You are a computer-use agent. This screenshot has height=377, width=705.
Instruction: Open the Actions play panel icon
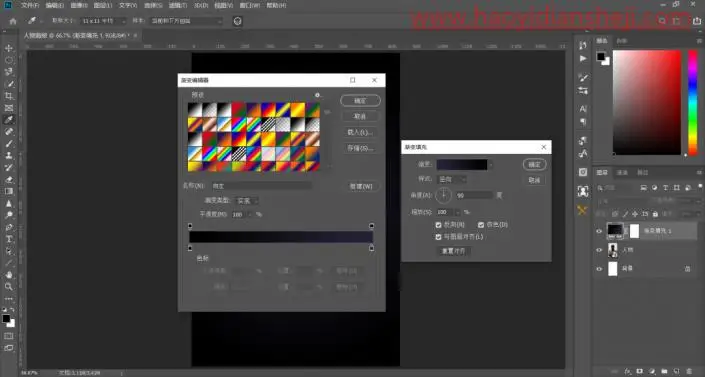[583, 58]
